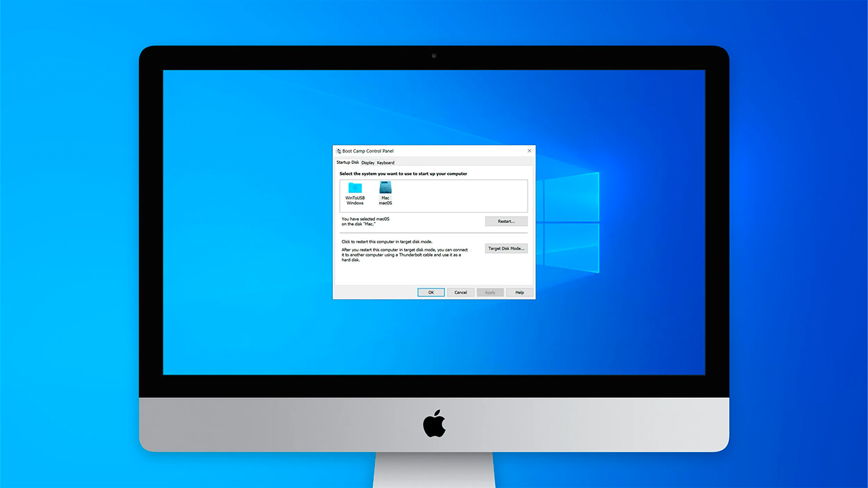Close the Boot Camp Control Panel window

point(529,150)
